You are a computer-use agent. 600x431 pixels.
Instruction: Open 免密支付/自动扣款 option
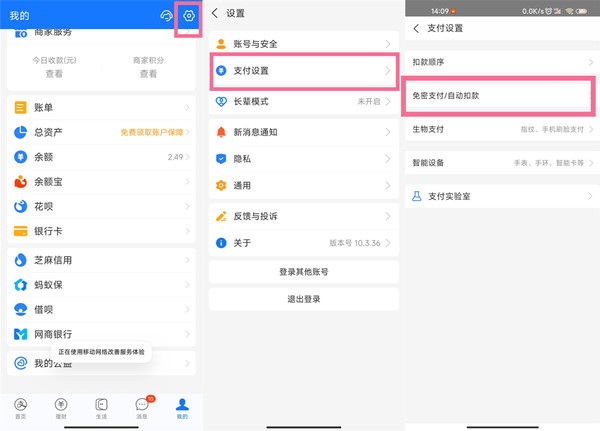498,96
